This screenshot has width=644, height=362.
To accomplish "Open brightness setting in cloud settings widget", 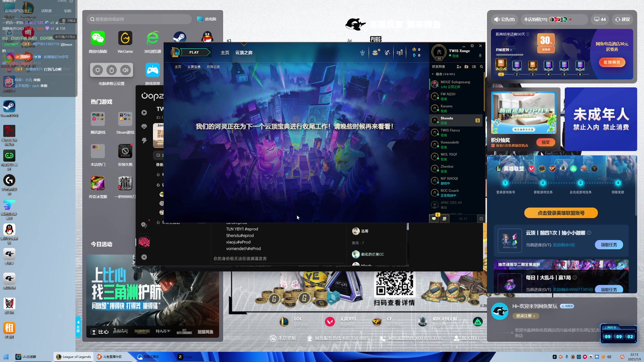I will pyautogui.click(x=98, y=70).
